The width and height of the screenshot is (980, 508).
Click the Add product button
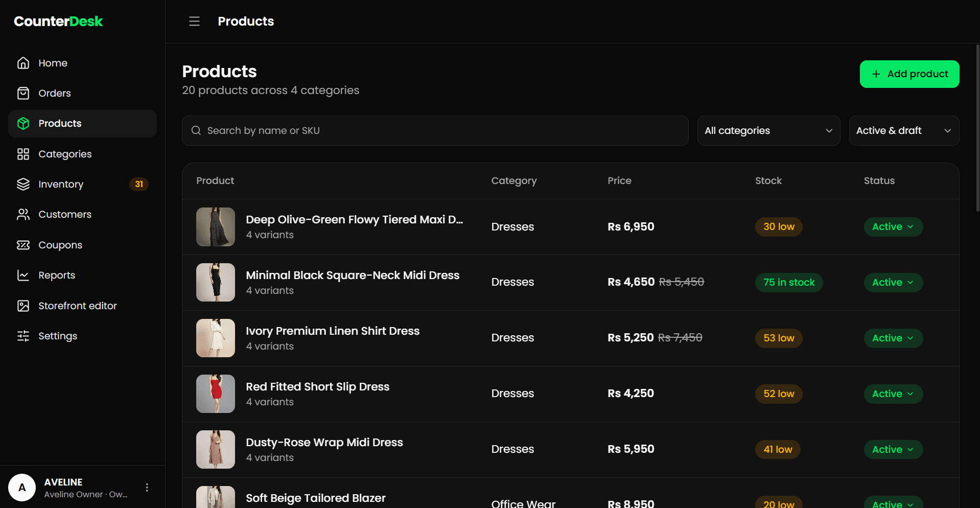click(909, 74)
